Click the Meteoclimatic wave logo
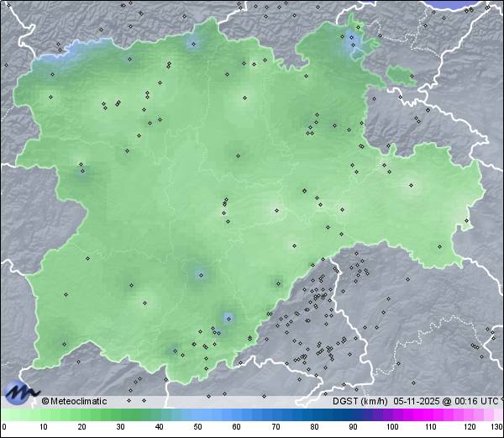The height and width of the screenshot is (438, 504). 21,392
